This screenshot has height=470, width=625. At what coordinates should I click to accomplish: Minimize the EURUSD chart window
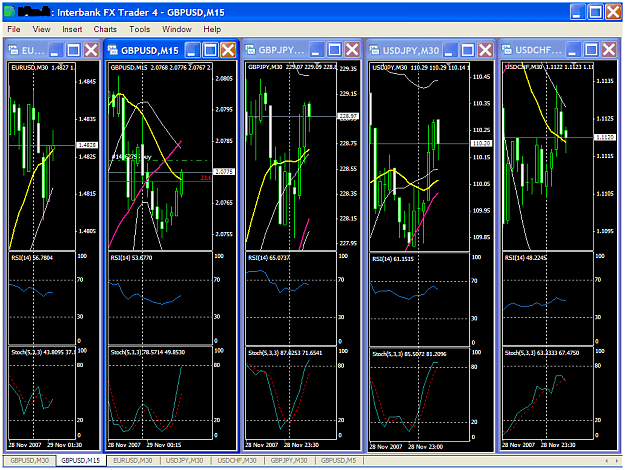(55, 50)
